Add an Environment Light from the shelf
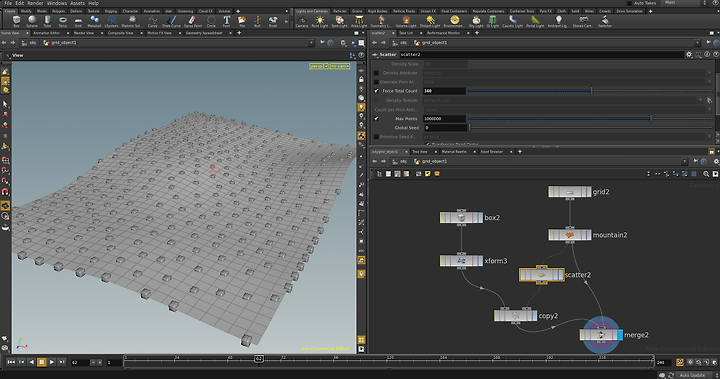720x379 pixels. click(x=454, y=21)
